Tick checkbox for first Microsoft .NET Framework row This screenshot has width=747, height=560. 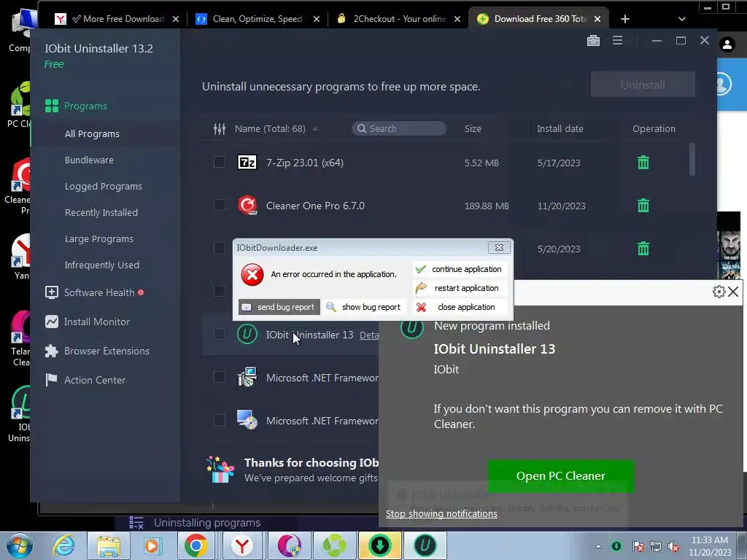tap(219, 377)
